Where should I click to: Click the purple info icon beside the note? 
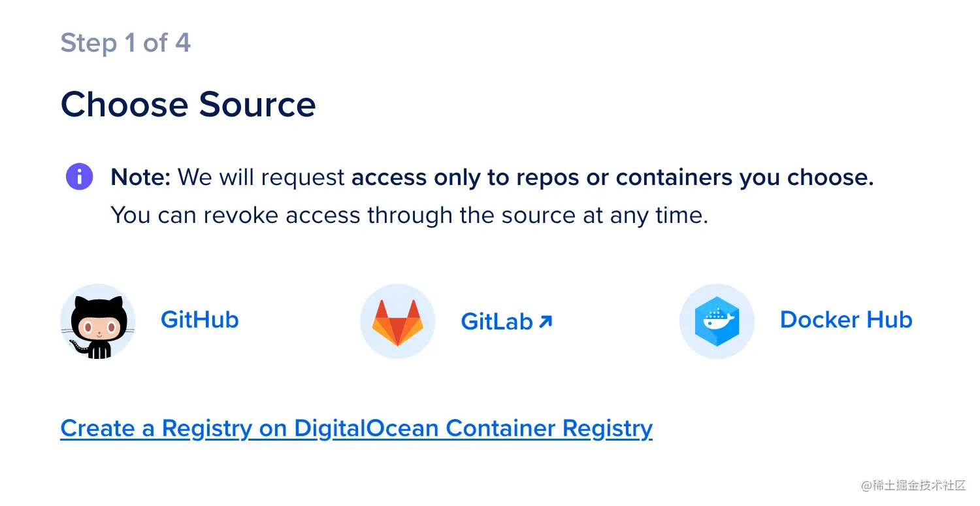click(78, 177)
